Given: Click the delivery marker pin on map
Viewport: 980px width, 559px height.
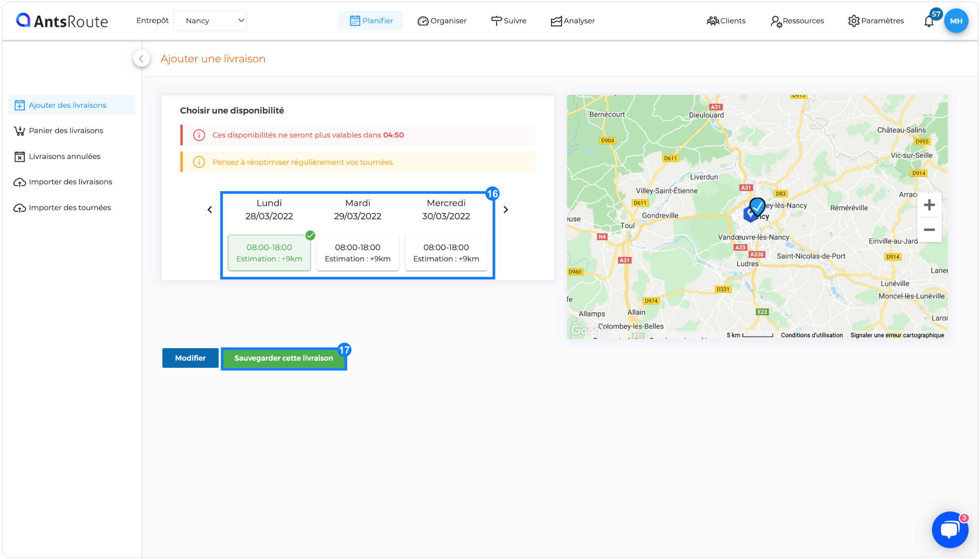Looking at the screenshot, I should [x=757, y=206].
